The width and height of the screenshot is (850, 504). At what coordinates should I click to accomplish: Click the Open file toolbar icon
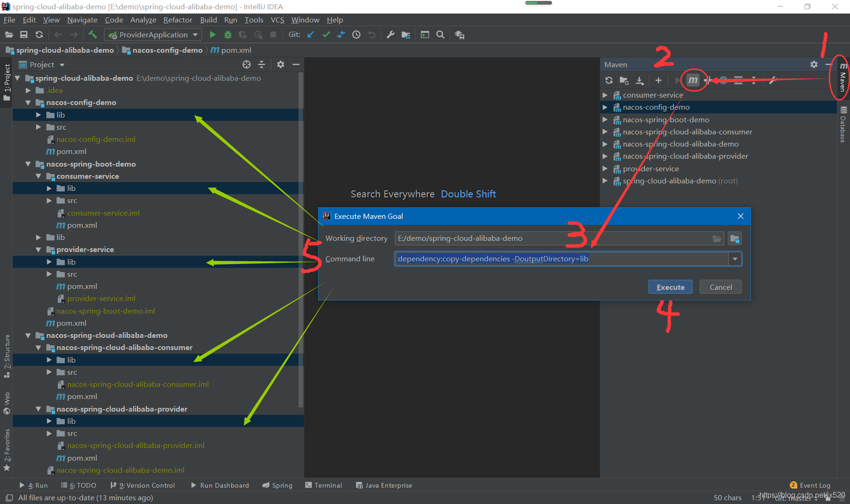click(9, 35)
